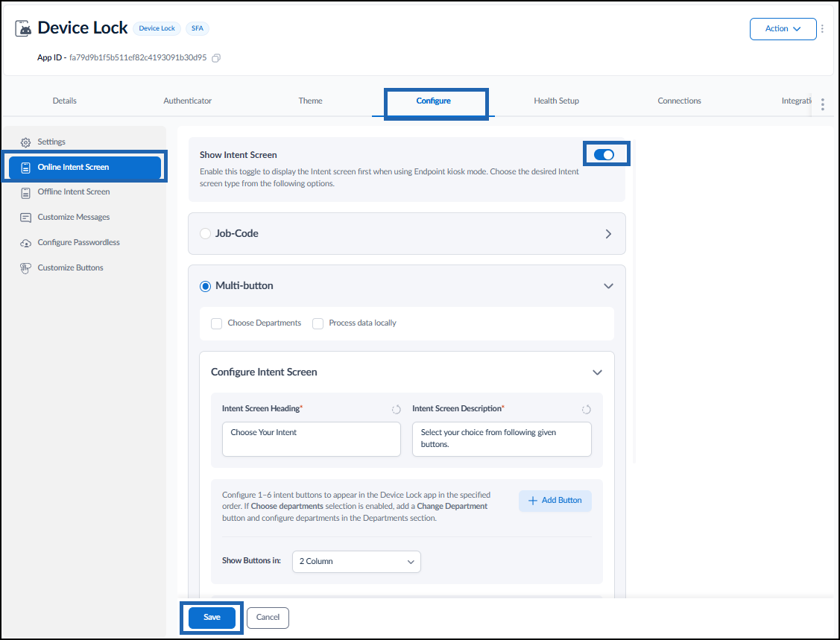Switch to the Connections tab
Image resolution: width=840 pixels, height=640 pixels.
pos(679,101)
